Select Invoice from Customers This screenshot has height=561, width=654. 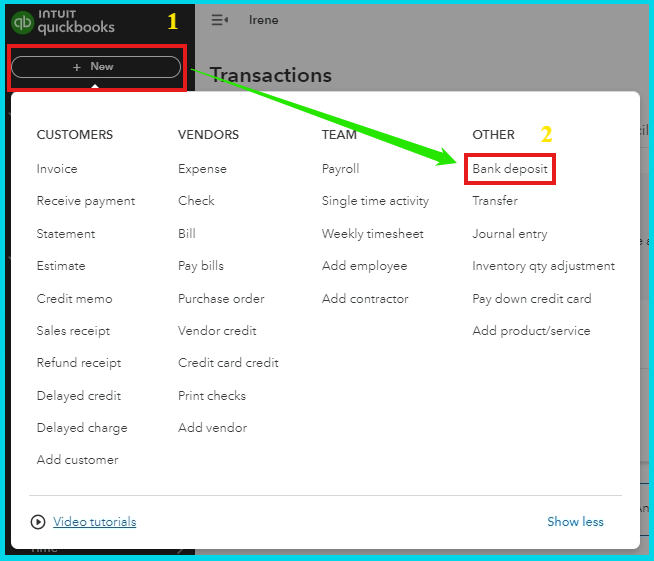tap(57, 169)
